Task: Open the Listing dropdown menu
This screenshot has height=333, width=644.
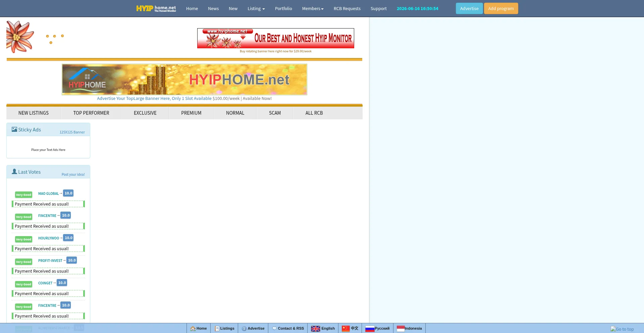Action: coord(256,9)
